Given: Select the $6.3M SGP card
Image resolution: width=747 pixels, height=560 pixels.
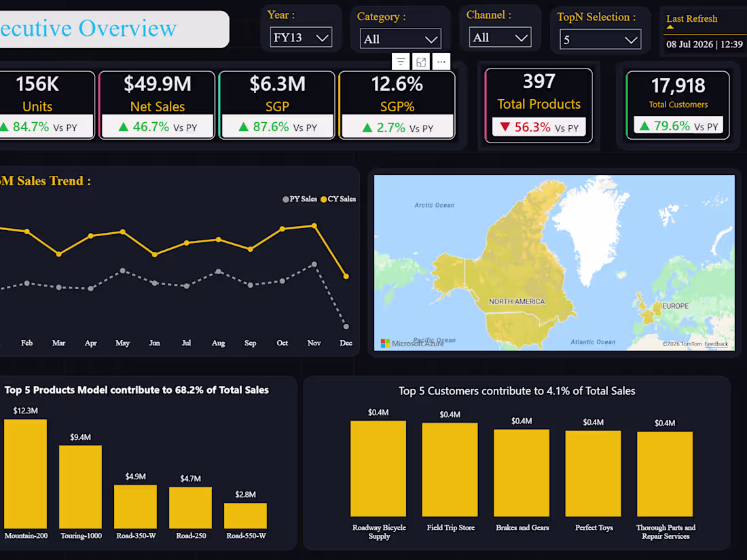Looking at the screenshot, I should [277, 105].
